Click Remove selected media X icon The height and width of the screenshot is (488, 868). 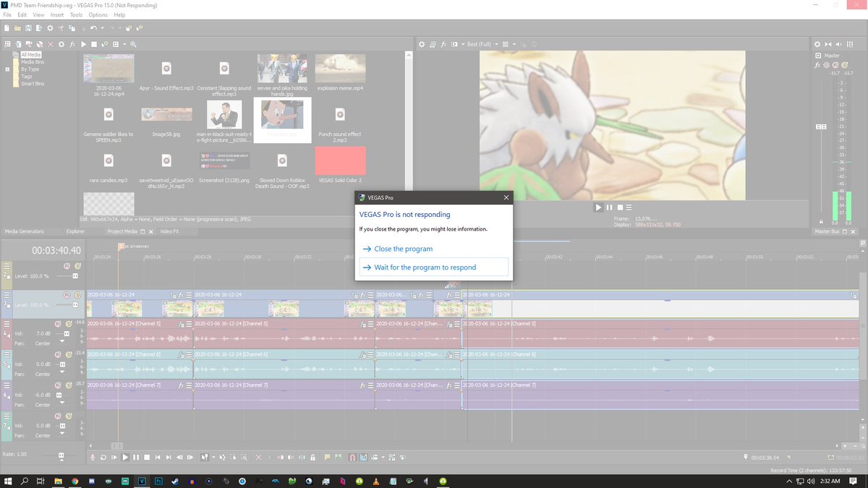51,44
